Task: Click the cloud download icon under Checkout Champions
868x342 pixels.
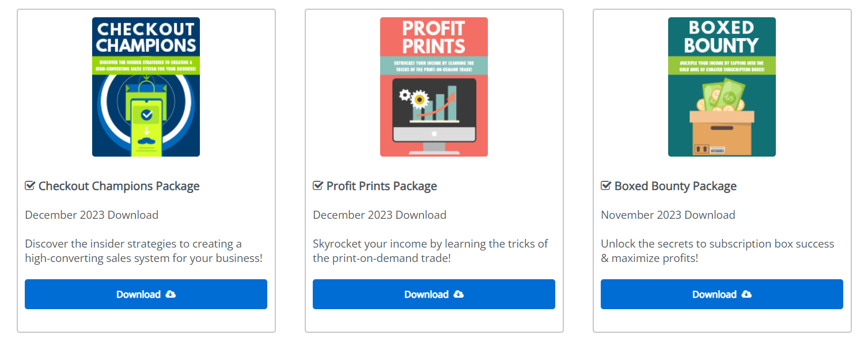Action: coord(170,294)
